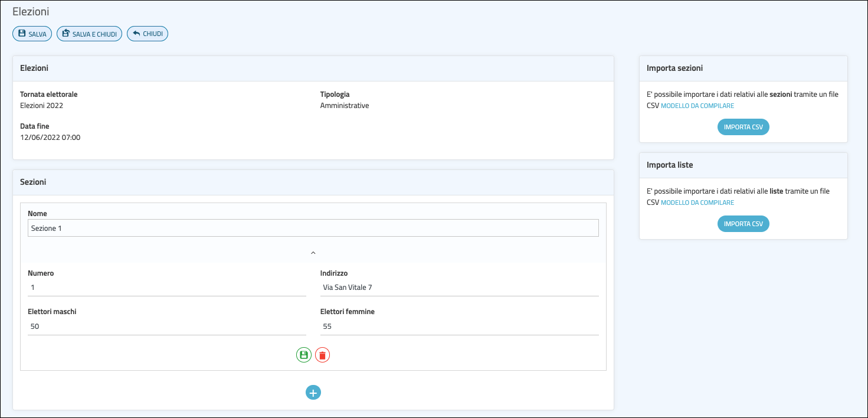This screenshot has width=868, height=418.
Task: Select the Elettori femmine input field
Action: [x=459, y=326]
